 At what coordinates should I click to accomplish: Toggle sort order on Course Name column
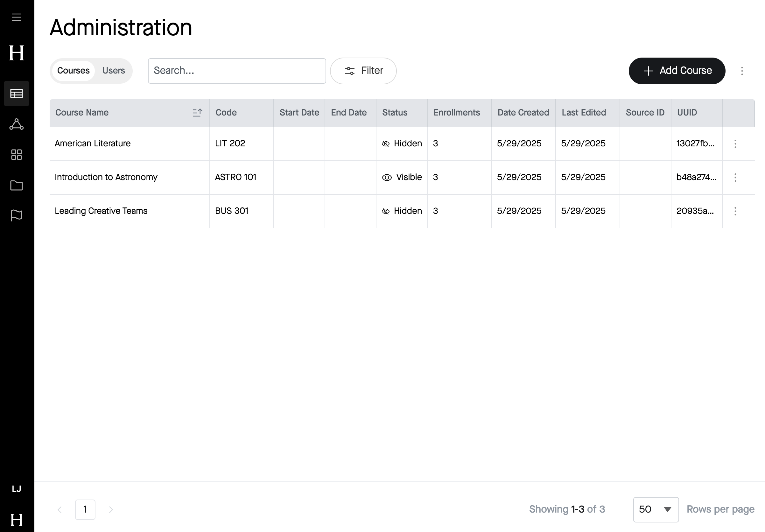point(197,113)
